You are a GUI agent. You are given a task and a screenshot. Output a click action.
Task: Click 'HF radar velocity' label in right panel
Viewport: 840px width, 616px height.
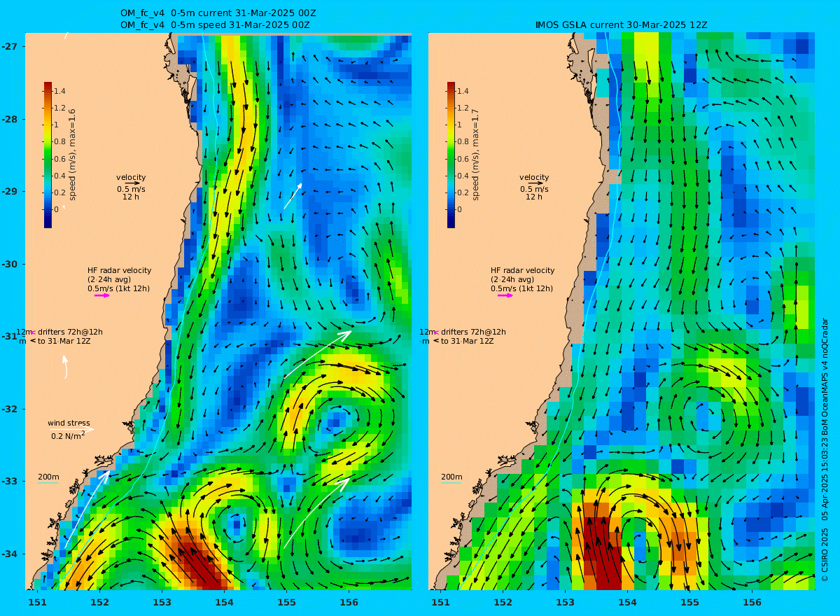pyautogui.click(x=523, y=270)
